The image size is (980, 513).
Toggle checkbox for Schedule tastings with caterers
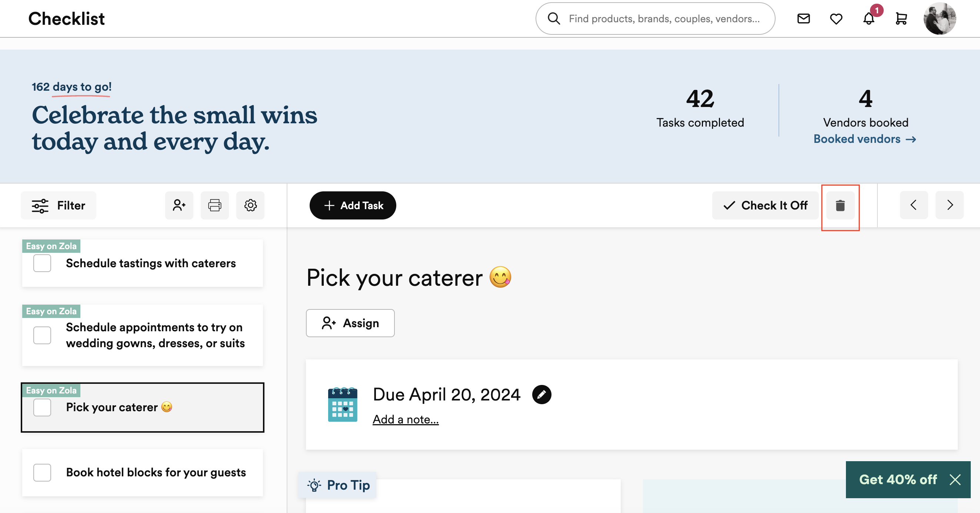coord(42,263)
